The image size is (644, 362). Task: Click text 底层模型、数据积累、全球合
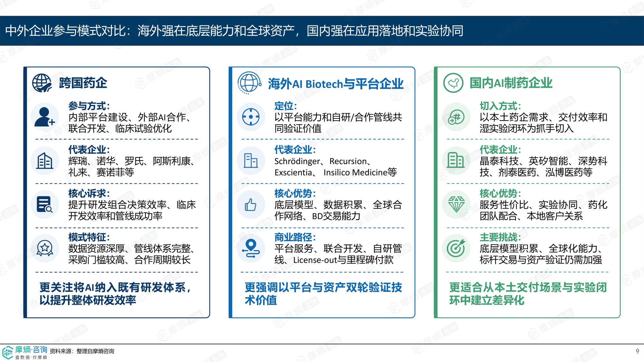point(338,205)
